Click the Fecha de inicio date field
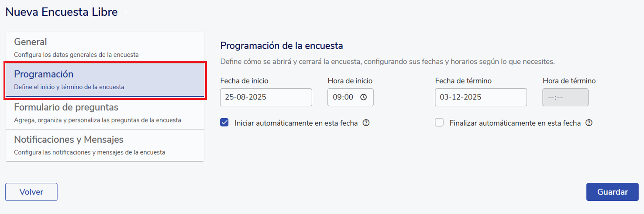The width and height of the screenshot is (644, 214). pyautogui.click(x=266, y=97)
